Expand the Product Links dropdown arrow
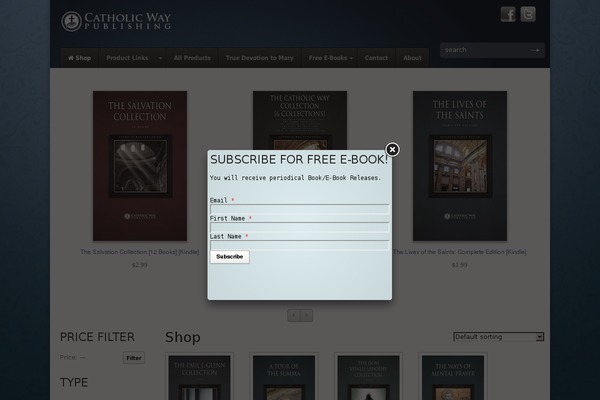 tap(160, 58)
